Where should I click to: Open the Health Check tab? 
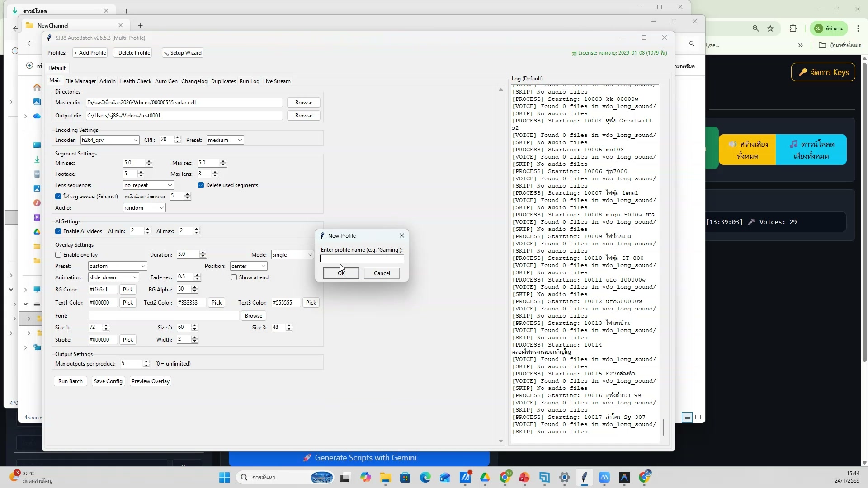coord(135,81)
